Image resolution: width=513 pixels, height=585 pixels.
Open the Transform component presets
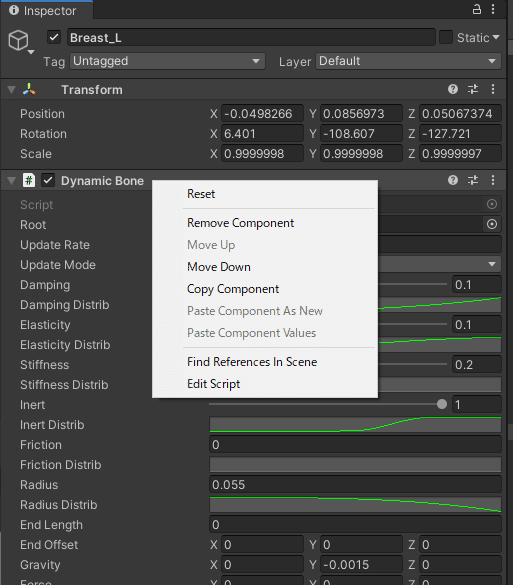pos(473,89)
